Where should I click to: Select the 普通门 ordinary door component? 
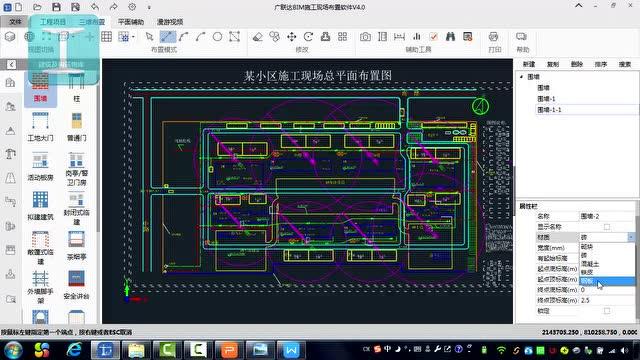(x=76, y=127)
